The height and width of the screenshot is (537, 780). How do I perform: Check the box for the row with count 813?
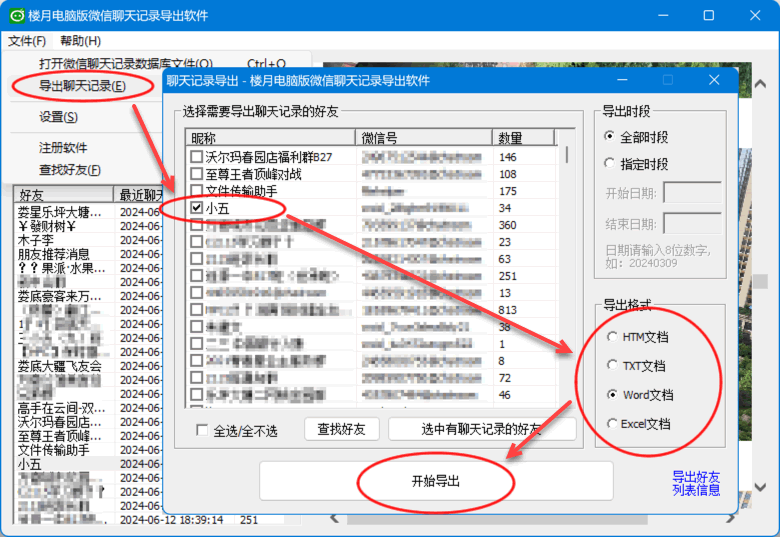tap(196, 309)
